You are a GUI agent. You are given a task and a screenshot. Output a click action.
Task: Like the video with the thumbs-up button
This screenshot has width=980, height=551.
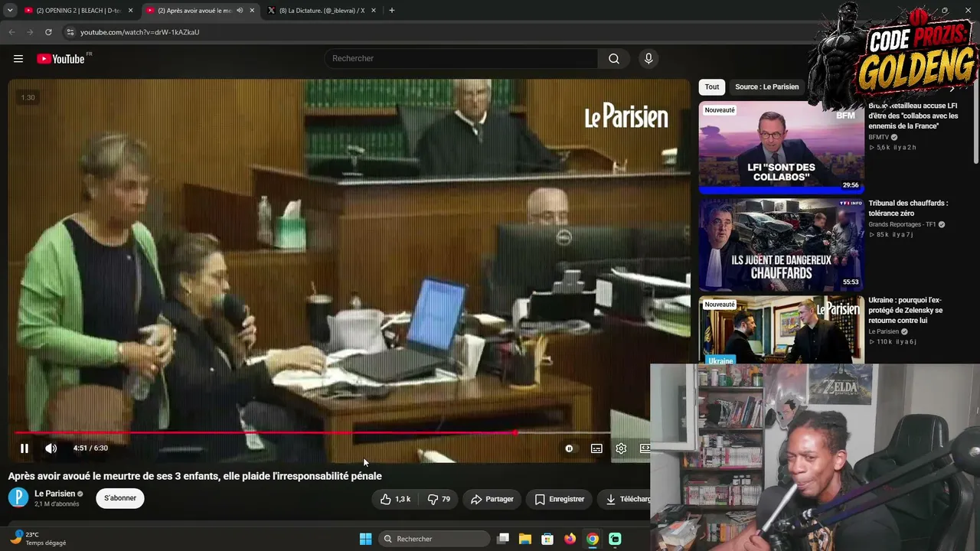pyautogui.click(x=395, y=499)
